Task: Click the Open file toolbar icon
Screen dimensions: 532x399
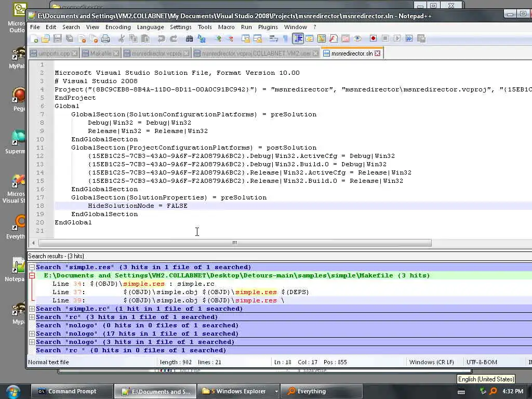Action: coord(46,38)
